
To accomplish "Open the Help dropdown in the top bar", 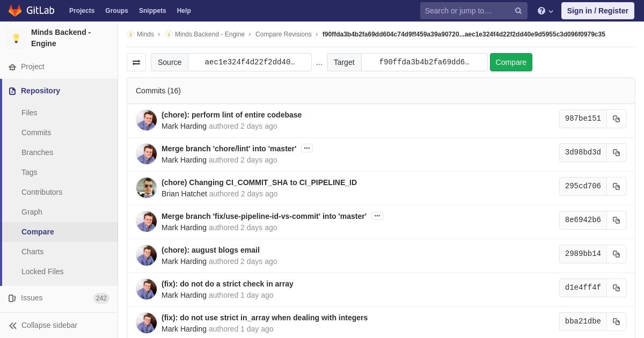I will tap(545, 11).
